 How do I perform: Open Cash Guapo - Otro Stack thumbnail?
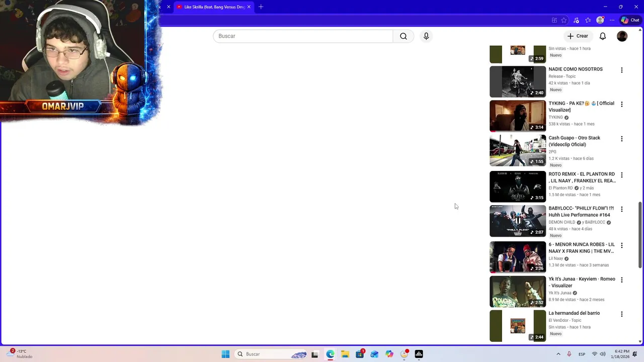(x=518, y=150)
